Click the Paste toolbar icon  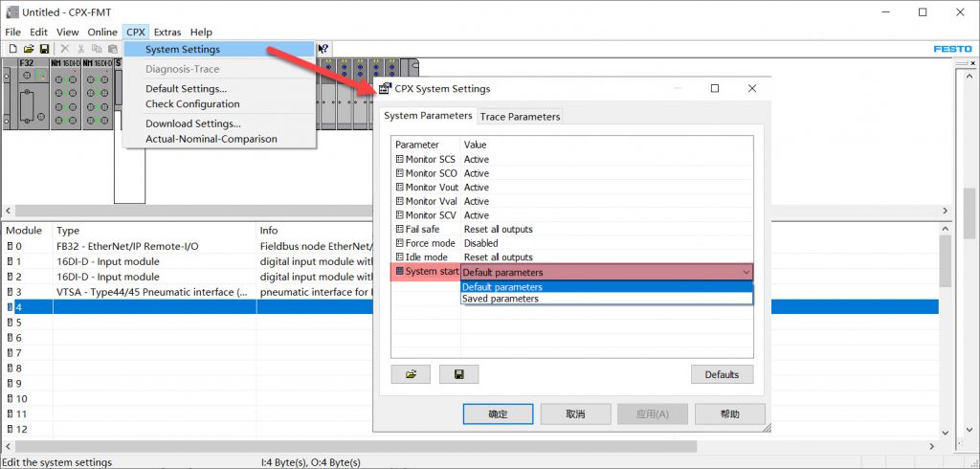pyautogui.click(x=113, y=49)
